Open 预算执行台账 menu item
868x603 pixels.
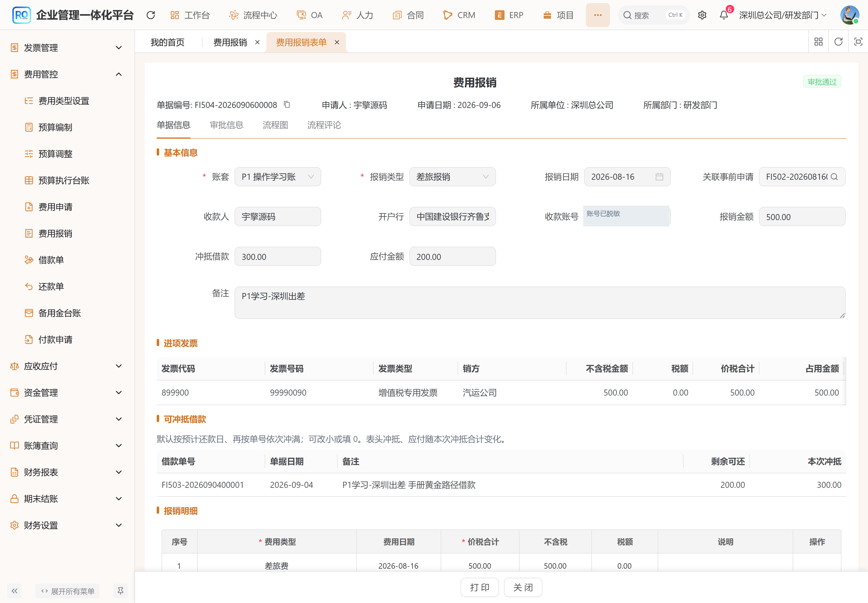coord(64,181)
